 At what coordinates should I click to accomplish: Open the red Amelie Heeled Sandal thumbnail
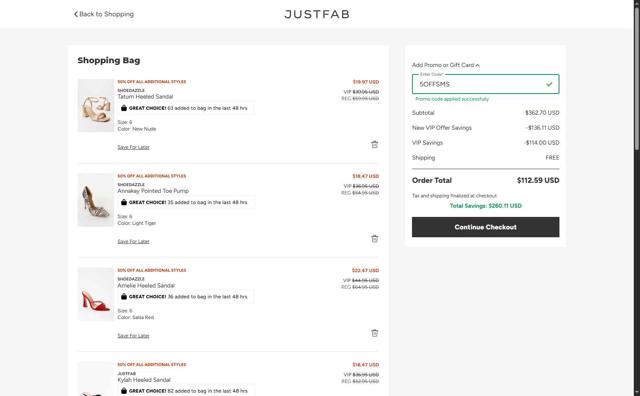pyautogui.click(x=96, y=294)
